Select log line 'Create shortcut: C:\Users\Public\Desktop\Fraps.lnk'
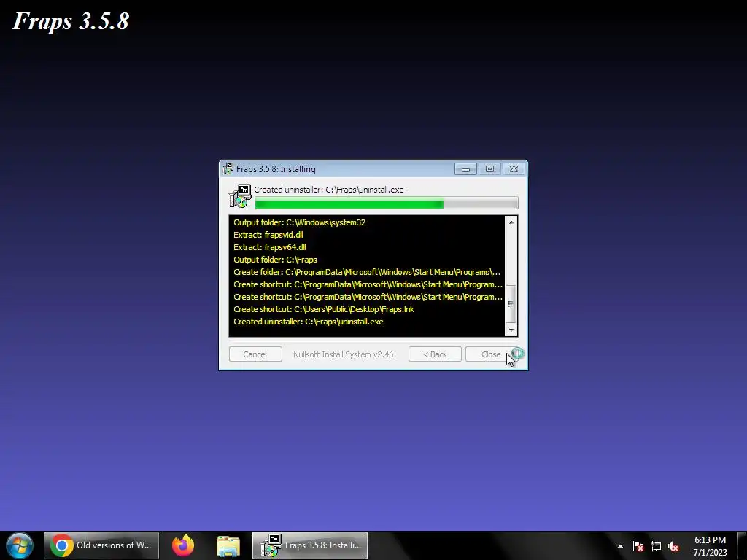The height and width of the screenshot is (560, 747). point(324,309)
